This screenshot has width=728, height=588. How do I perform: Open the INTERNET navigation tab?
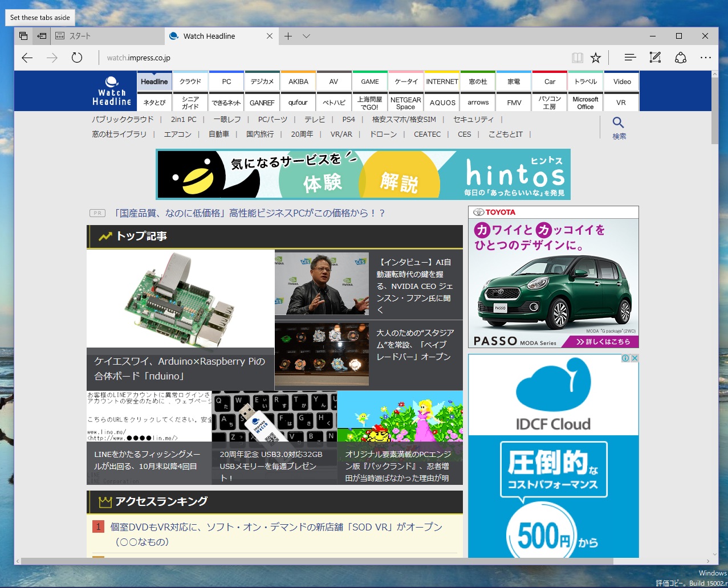(x=442, y=81)
